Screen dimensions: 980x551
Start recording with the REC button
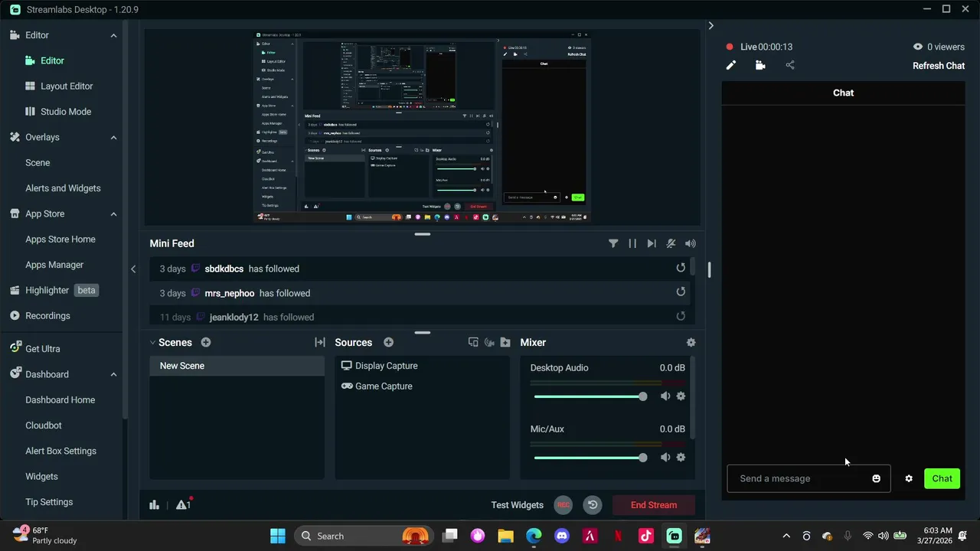(x=563, y=505)
